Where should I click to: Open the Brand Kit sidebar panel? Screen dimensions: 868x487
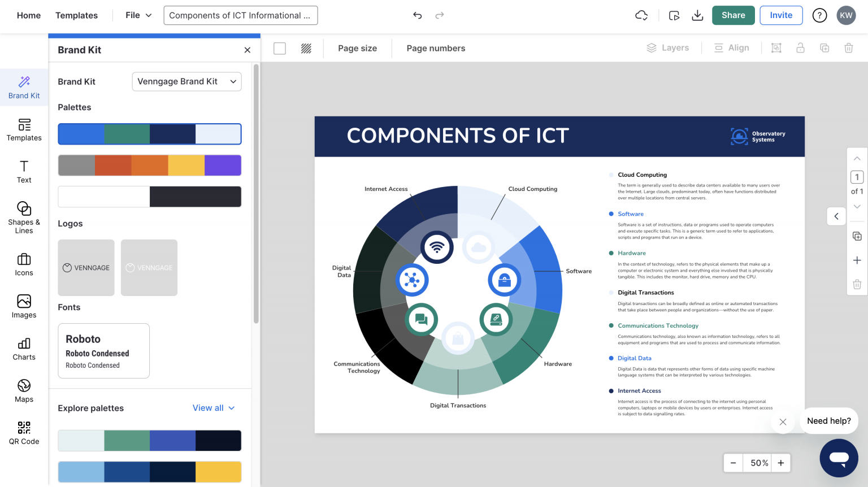24,87
